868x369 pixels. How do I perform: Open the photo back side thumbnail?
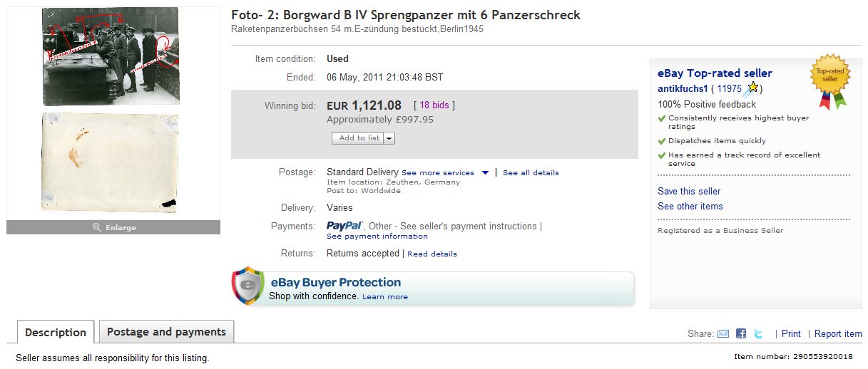(x=111, y=162)
